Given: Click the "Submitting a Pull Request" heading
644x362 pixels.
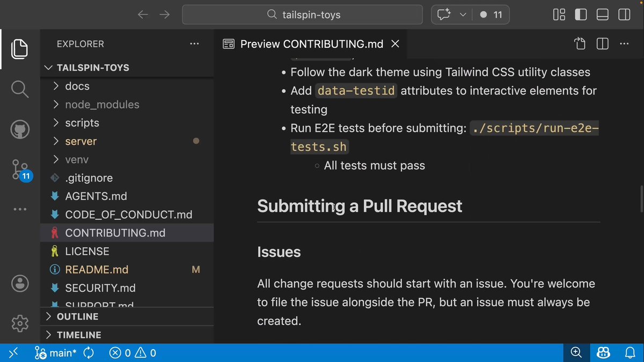Looking at the screenshot, I should (x=360, y=206).
